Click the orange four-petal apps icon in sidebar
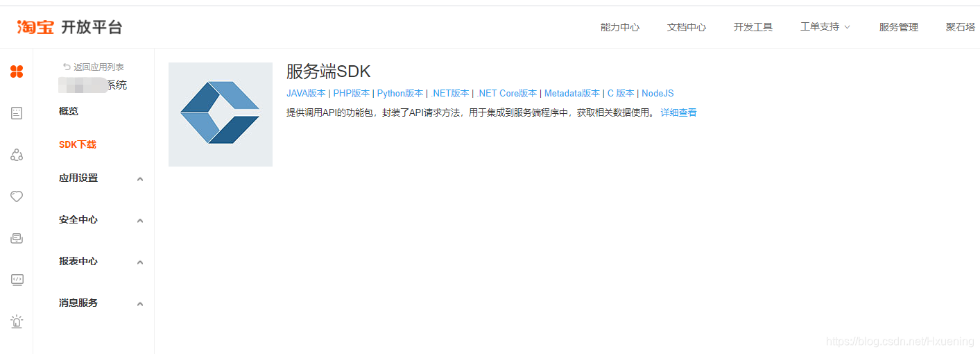The height and width of the screenshot is (354, 980). [x=17, y=71]
